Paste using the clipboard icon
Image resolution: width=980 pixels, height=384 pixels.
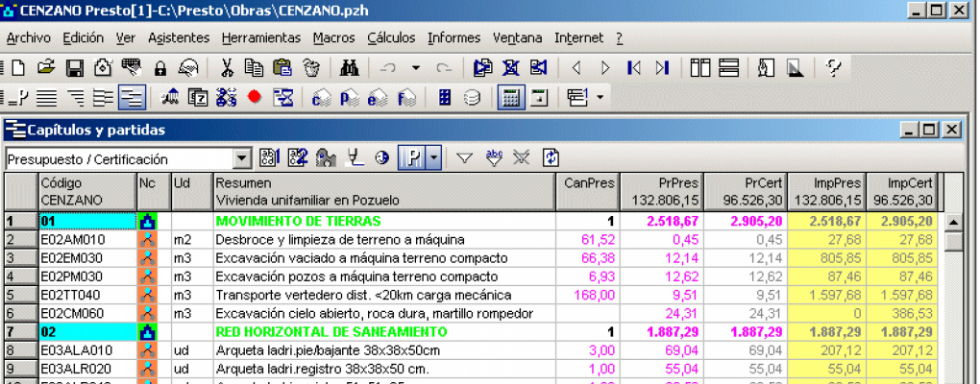click(283, 67)
